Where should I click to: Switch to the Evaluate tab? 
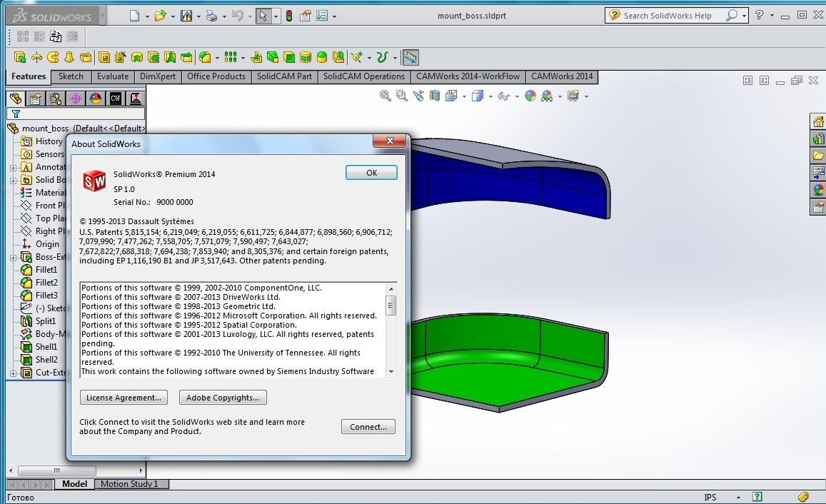point(113,76)
